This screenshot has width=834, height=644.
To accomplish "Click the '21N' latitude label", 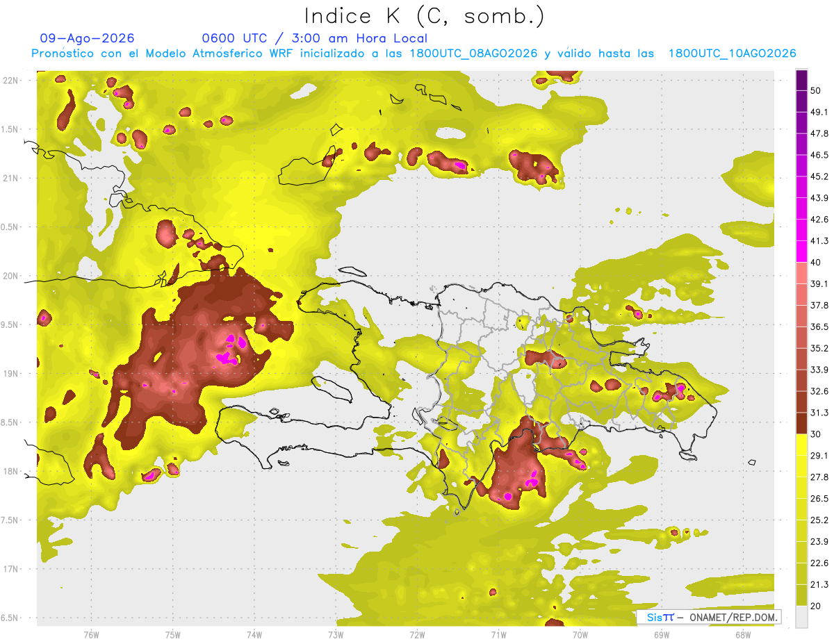I will (10, 179).
